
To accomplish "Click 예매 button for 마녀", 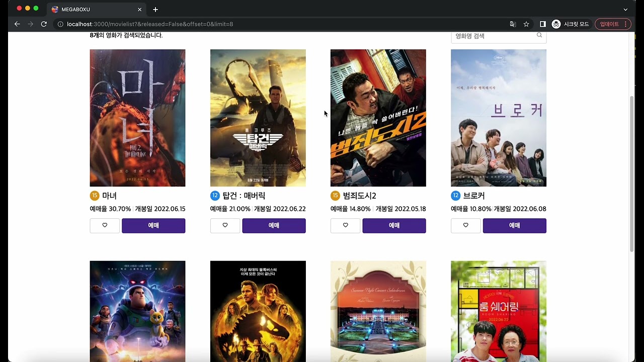I will tap(153, 226).
